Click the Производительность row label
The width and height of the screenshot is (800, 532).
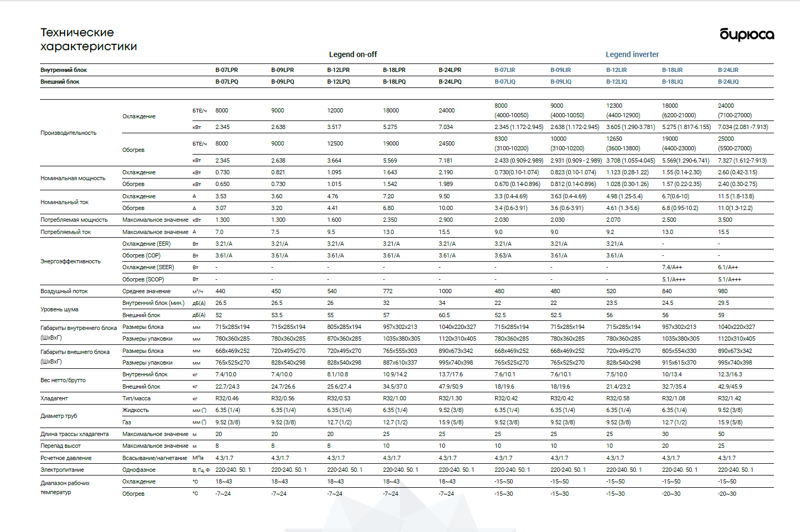pos(68,133)
